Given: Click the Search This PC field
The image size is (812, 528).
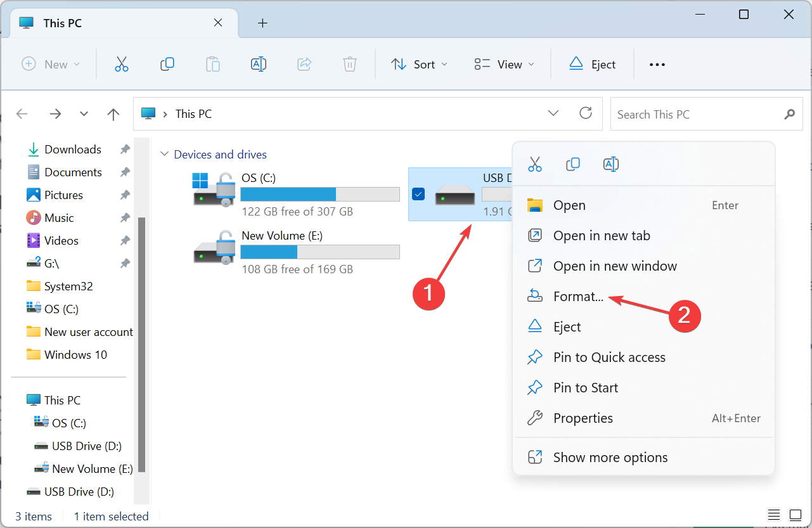Looking at the screenshot, I should tap(703, 114).
